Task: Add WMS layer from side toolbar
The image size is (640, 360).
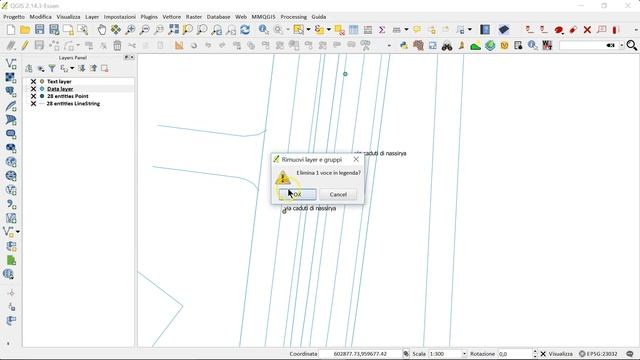Action: point(11,162)
